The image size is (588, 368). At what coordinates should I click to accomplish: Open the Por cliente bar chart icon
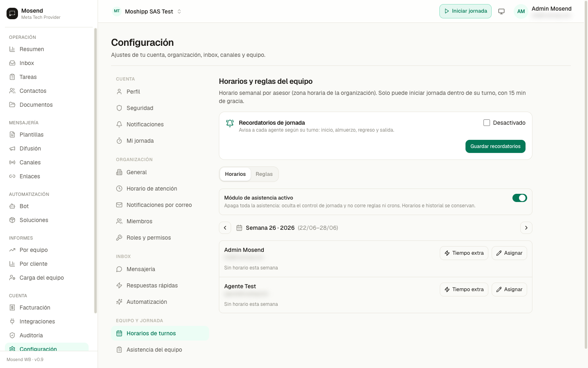[12, 264]
